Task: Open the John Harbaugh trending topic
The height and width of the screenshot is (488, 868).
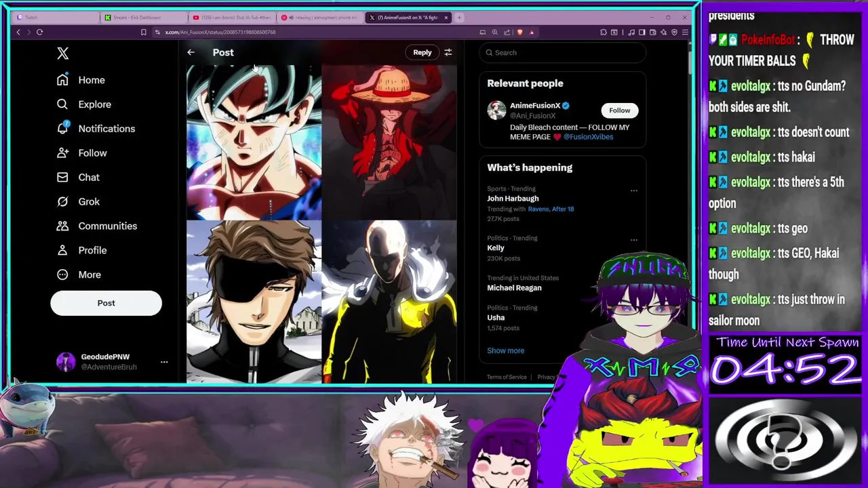Action: tap(513, 199)
